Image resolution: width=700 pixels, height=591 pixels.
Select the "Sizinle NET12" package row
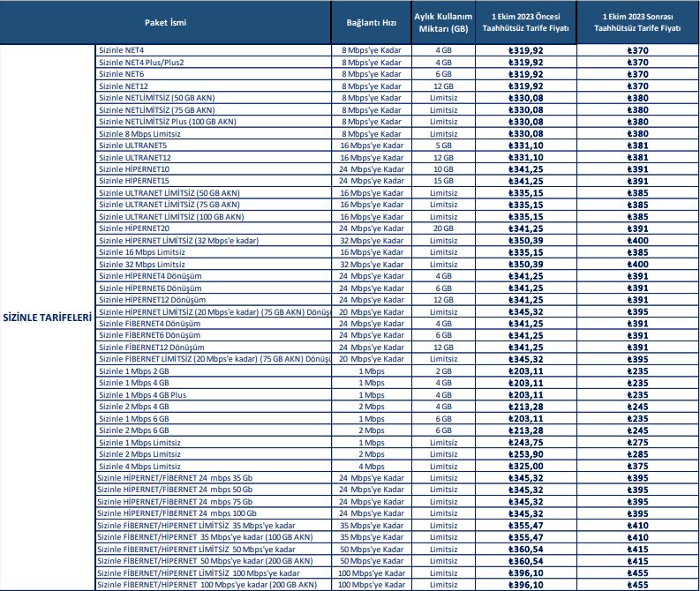(124, 86)
